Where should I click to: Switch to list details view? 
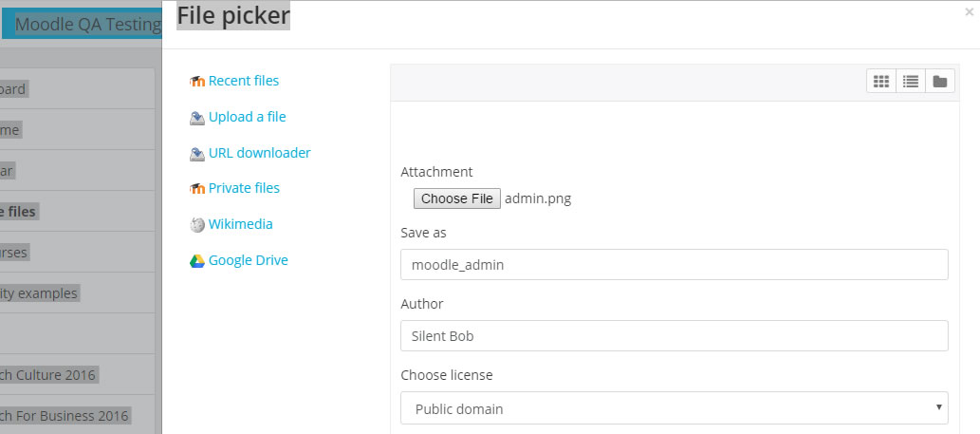[911, 82]
